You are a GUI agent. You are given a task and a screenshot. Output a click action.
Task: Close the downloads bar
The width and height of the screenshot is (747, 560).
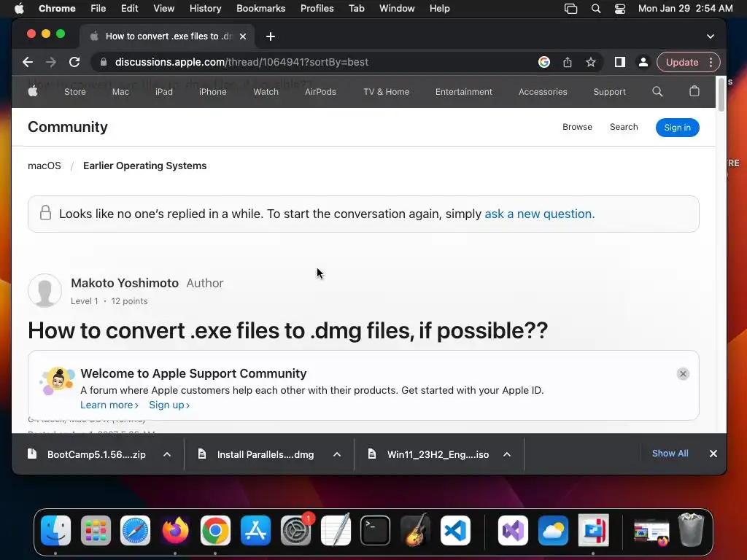pyautogui.click(x=713, y=454)
